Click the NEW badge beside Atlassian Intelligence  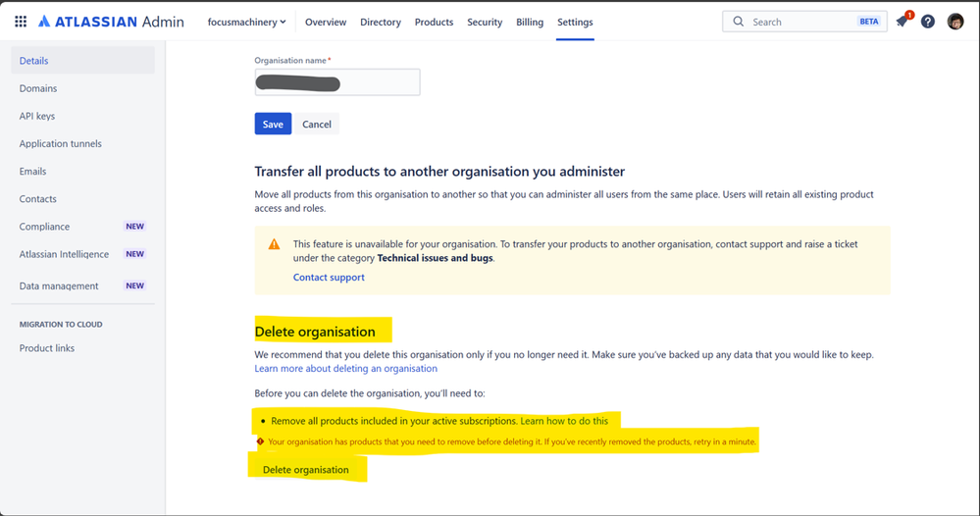[x=135, y=254]
